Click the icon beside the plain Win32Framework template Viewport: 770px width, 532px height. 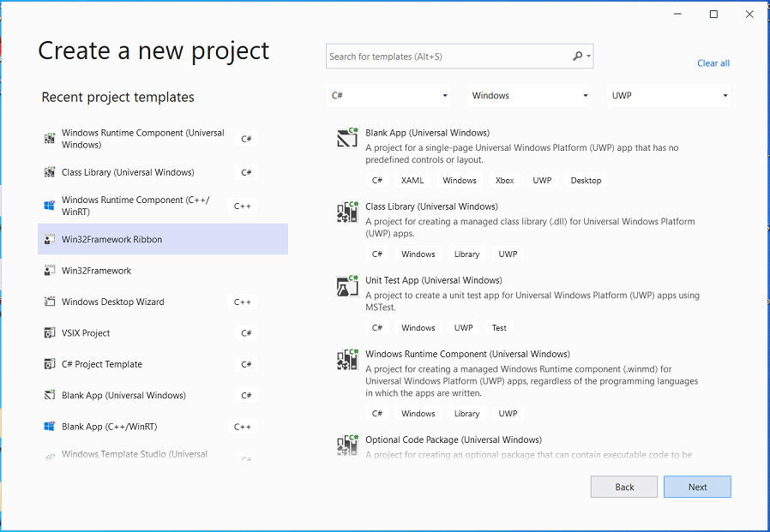click(x=50, y=271)
